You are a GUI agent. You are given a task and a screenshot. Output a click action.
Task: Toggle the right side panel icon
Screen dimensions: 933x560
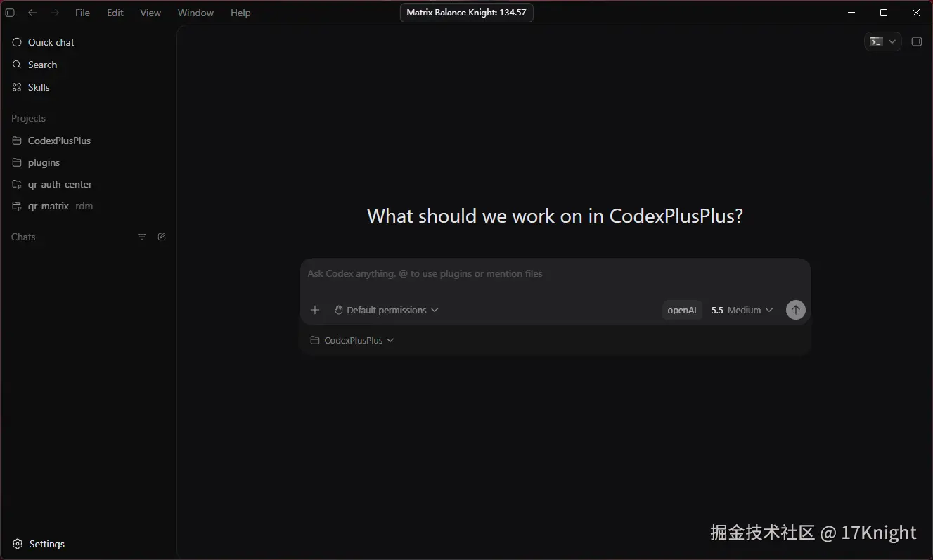(916, 41)
